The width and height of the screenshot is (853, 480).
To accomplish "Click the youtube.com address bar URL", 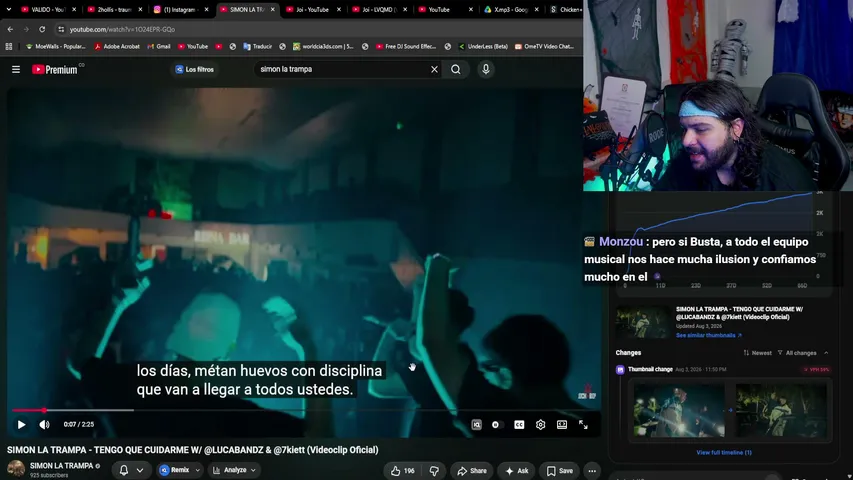I will click(122, 29).
